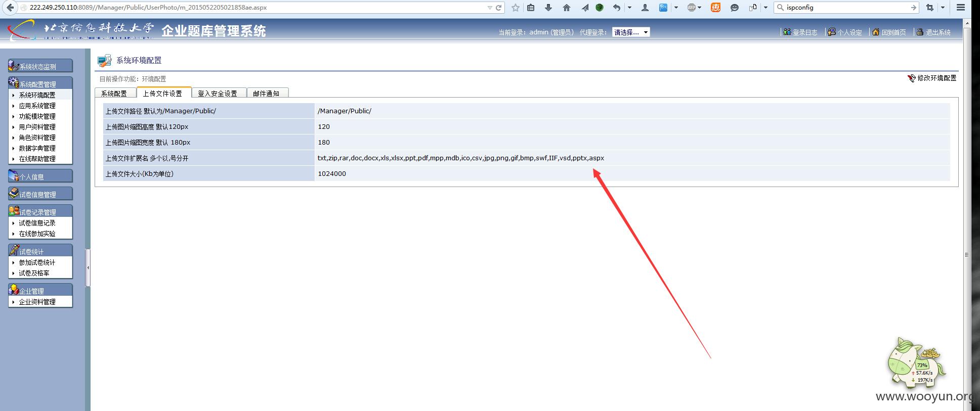Click the 修改环境配置 edit icon

point(912,78)
